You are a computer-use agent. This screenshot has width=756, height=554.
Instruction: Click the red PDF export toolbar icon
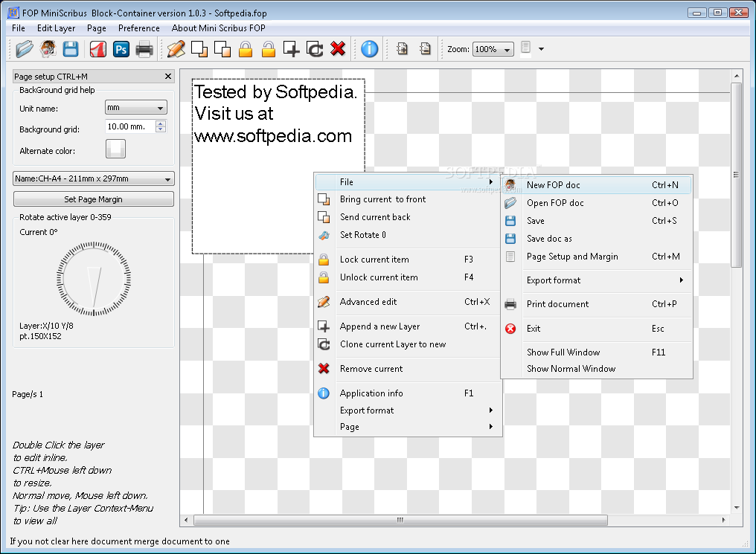pos(98,49)
